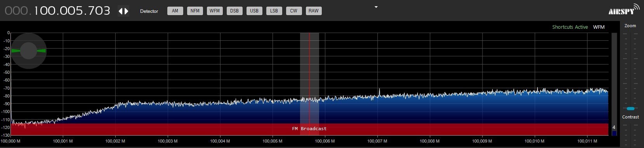Image resolution: width=644 pixels, height=148 pixels.
Task: Switch detector to WFM
Action: coord(215,11)
